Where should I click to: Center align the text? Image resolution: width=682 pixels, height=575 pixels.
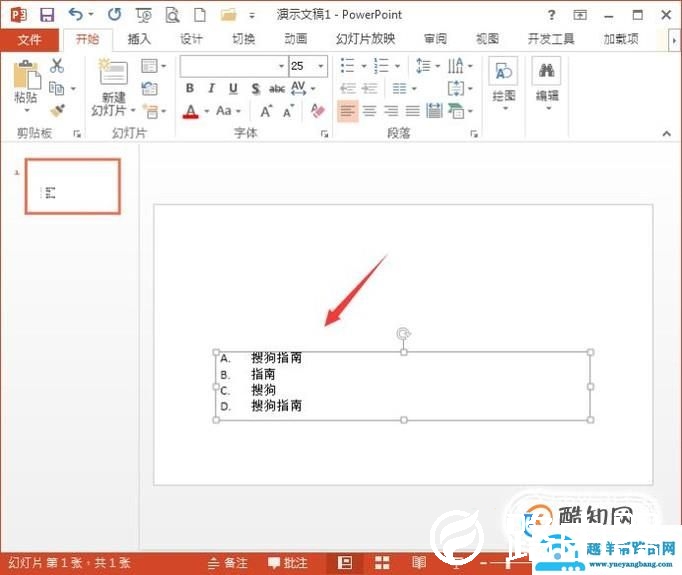click(369, 111)
